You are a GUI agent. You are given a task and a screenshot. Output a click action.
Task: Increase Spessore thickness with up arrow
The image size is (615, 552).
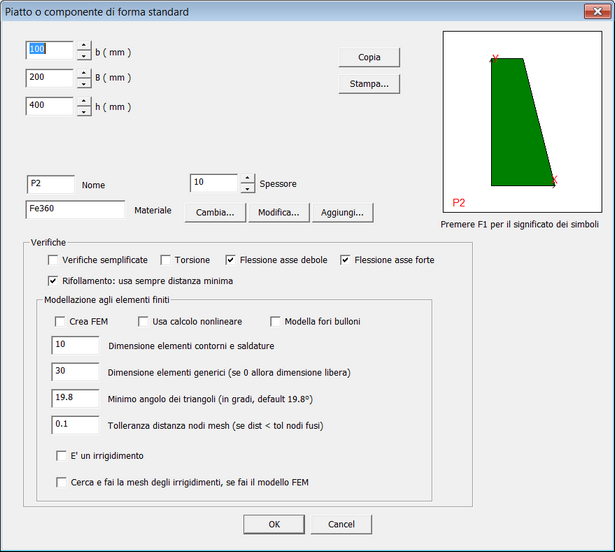coord(247,178)
